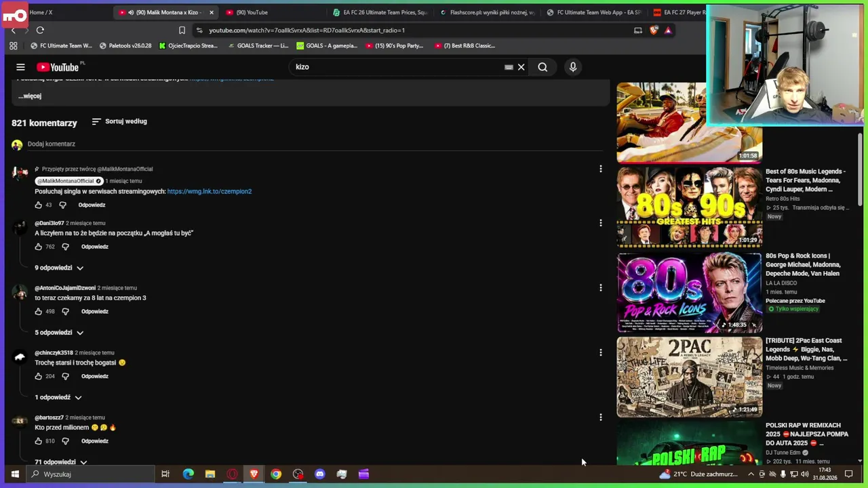Image resolution: width=868 pixels, height=488 pixels.
Task: Open 90's Pop Party bookmark
Action: [x=394, y=45]
